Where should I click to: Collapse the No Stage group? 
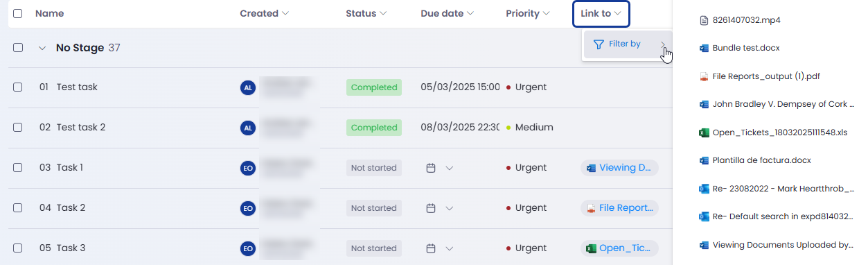point(42,48)
